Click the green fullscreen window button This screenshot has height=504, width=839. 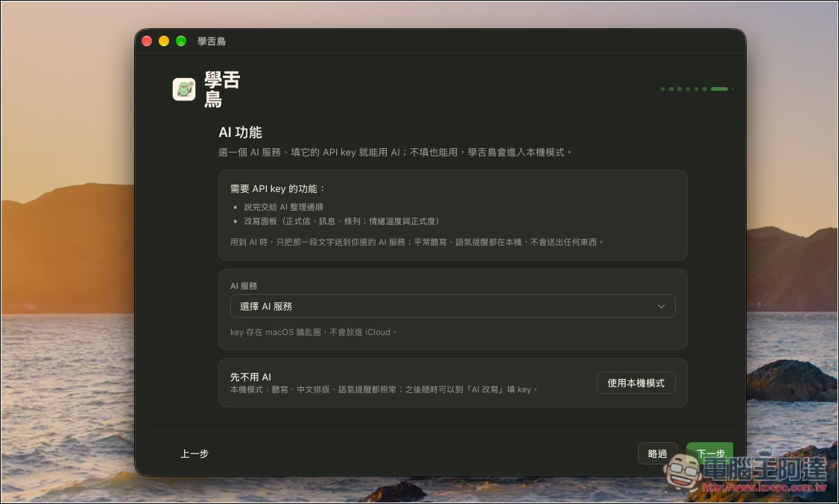pyautogui.click(x=181, y=41)
